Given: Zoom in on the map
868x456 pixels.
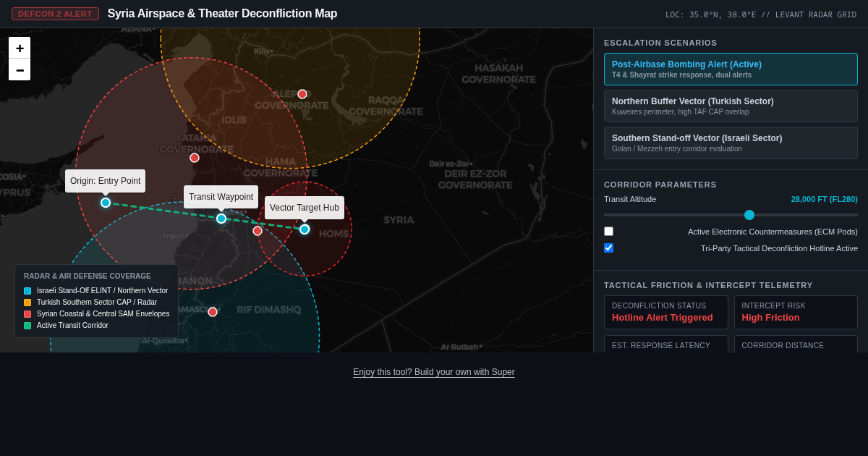Looking at the screenshot, I should (x=20, y=48).
